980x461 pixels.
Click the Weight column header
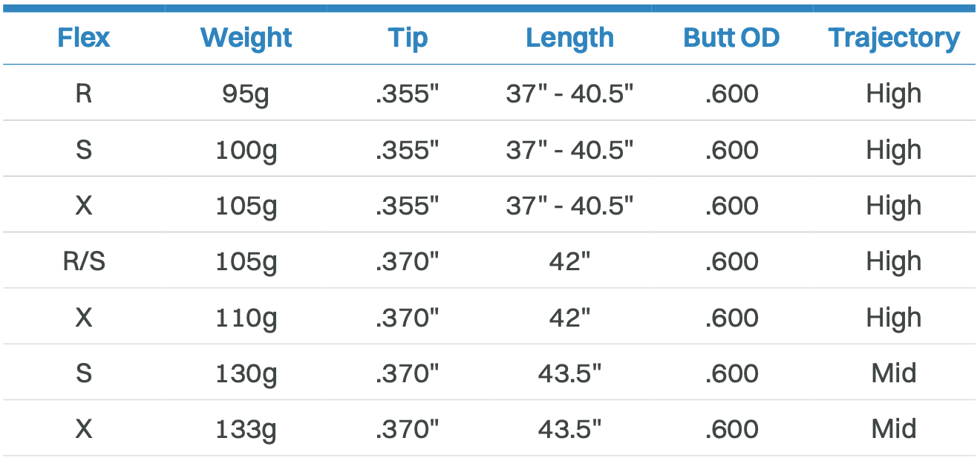[x=246, y=38]
